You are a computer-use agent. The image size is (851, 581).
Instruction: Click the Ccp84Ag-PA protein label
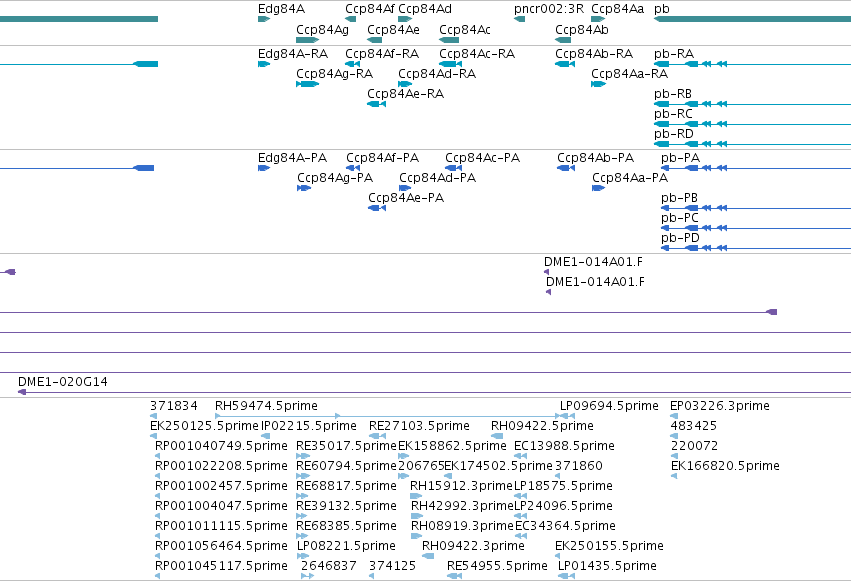(x=335, y=178)
